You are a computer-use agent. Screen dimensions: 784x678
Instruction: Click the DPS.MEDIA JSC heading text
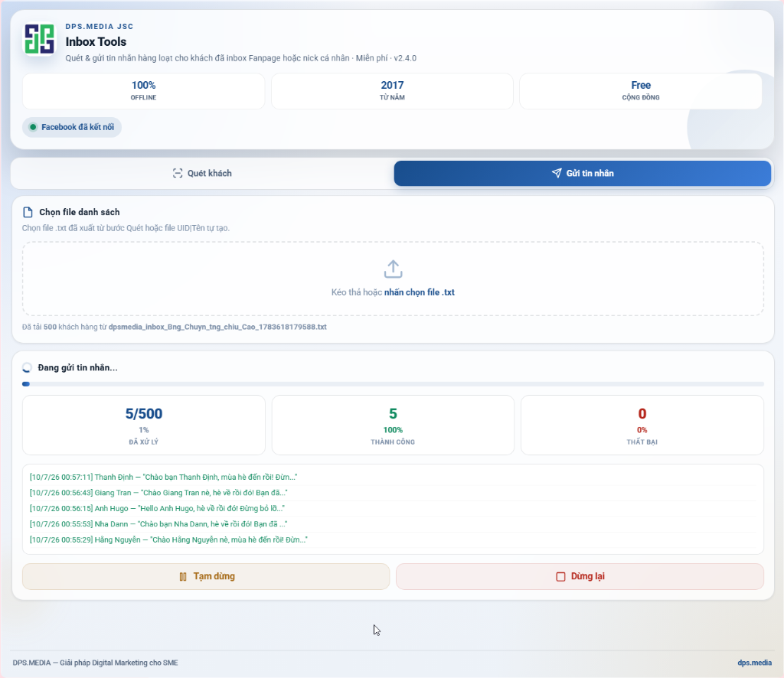click(x=100, y=27)
